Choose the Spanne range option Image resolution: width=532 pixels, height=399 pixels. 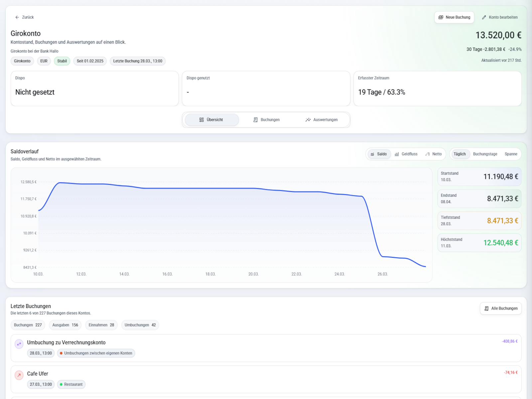511,154
